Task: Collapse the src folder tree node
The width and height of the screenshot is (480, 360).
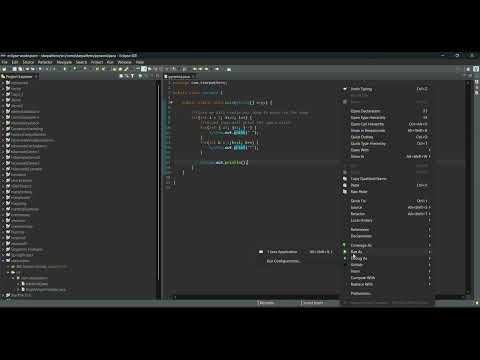Action: click(x=8, y=272)
